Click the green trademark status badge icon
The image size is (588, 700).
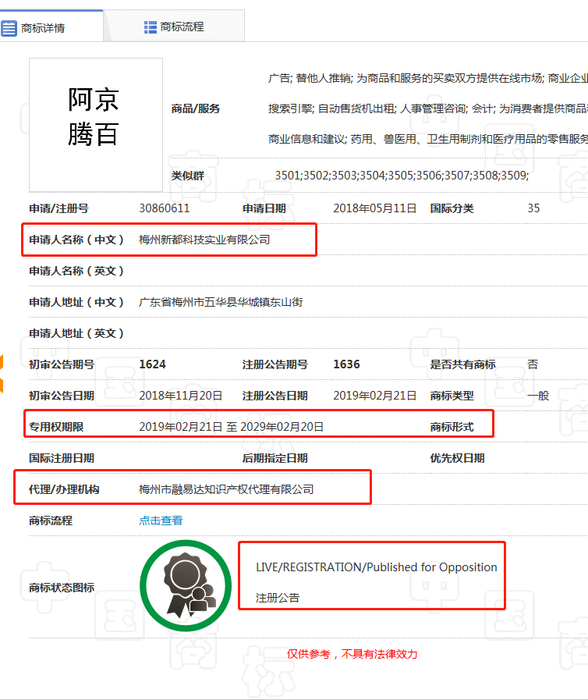click(x=186, y=586)
